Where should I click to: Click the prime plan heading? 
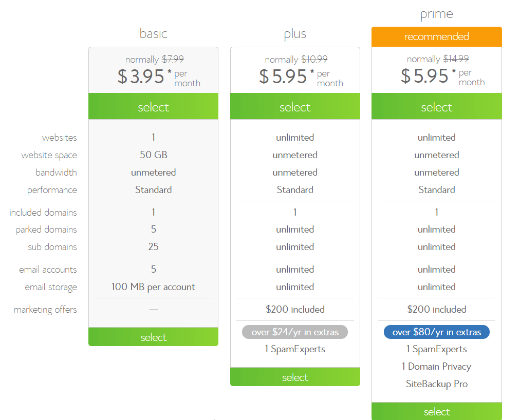(x=436, y=14)
